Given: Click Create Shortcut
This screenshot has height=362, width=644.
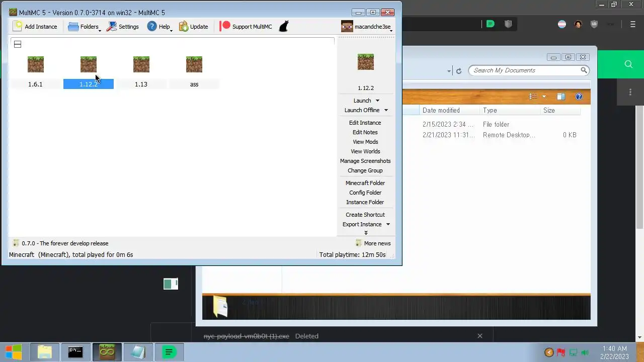Looking at the screenshot, I should pyautogui.click(x=365, y=215).
